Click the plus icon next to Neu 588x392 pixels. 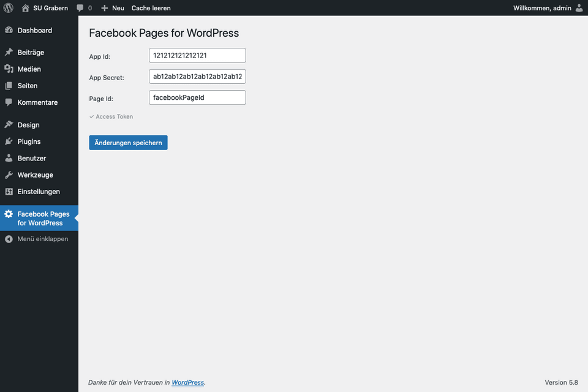click(x=105, y=8)
